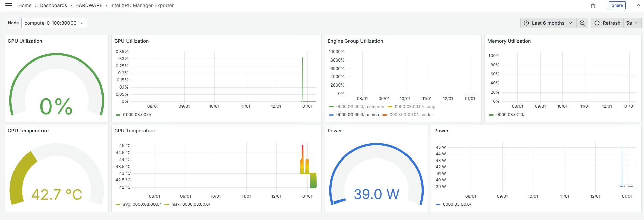Click the Power graph legend series 0000:03:00.0/

pyautogui.click(x=457, y=204)
